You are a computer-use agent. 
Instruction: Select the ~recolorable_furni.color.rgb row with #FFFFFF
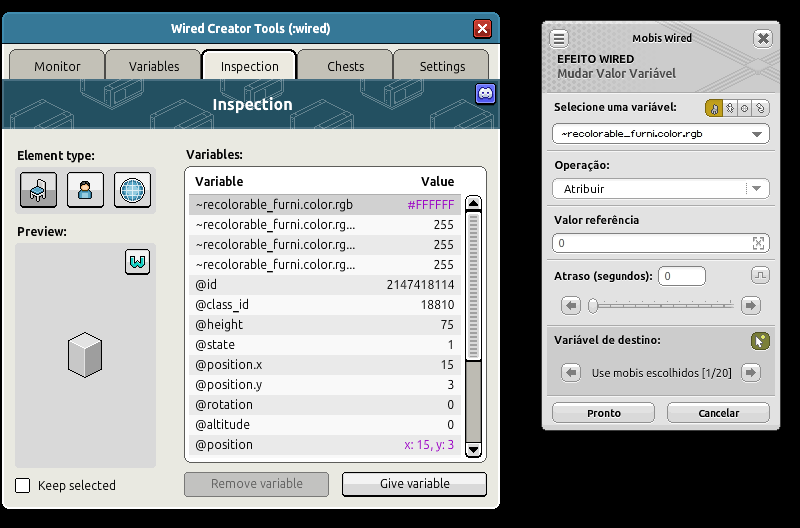tap(325, 205)
